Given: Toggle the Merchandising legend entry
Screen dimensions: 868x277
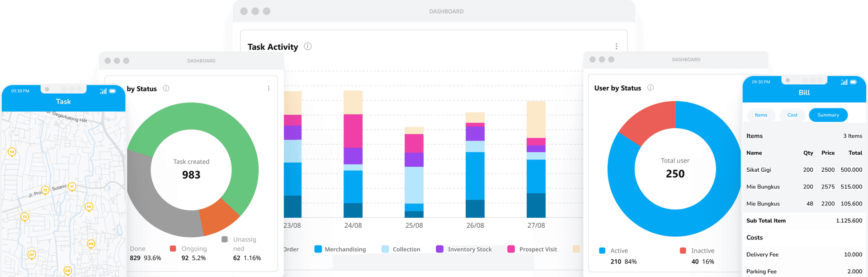Looking at the screenshot, I should 344,249.
